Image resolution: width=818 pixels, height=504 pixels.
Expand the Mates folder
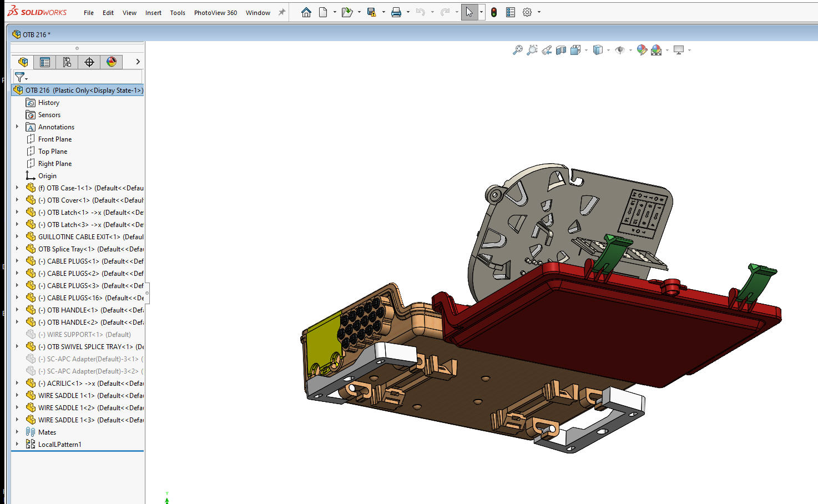click(x=17, y=432)
